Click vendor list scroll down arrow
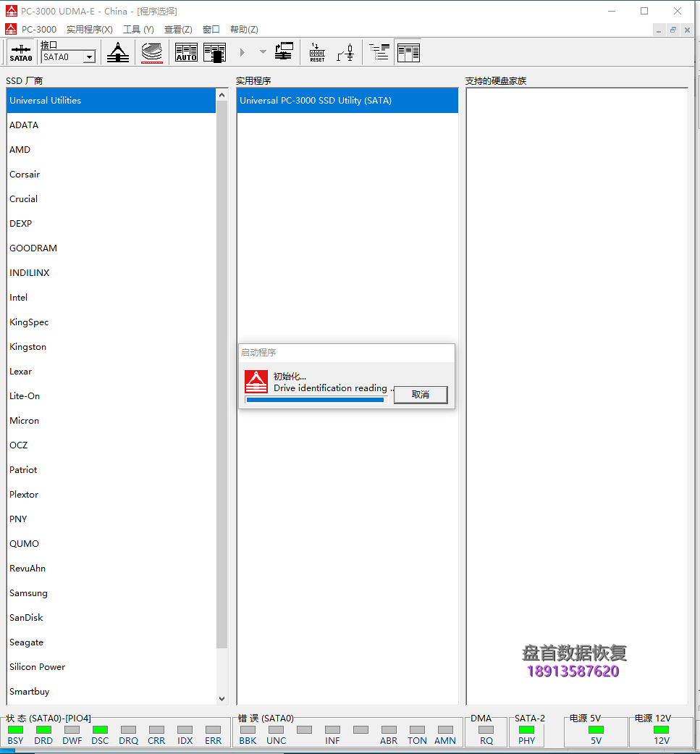The width and height of the screenshot is (700, 754). (x=222, y=699)
